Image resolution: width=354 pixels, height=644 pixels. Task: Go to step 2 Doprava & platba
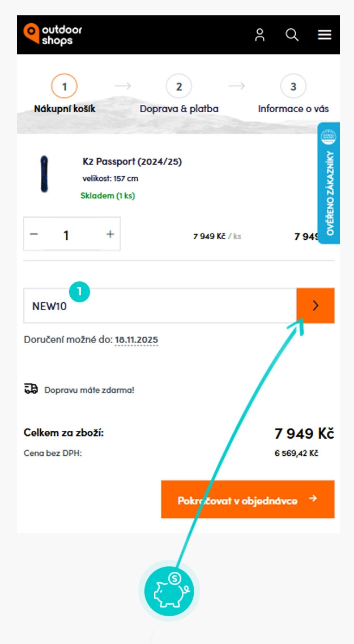(179, 87)
